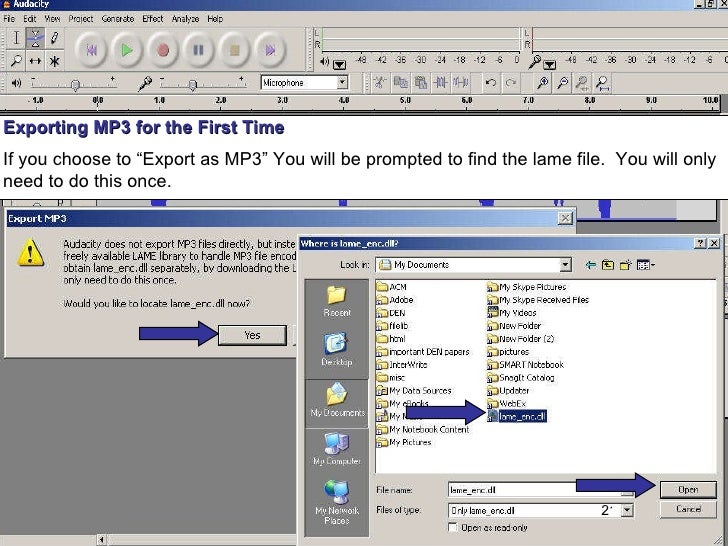Open the Project menu
Viewport: 728px width, 546px height.
(x=81, y=19)
